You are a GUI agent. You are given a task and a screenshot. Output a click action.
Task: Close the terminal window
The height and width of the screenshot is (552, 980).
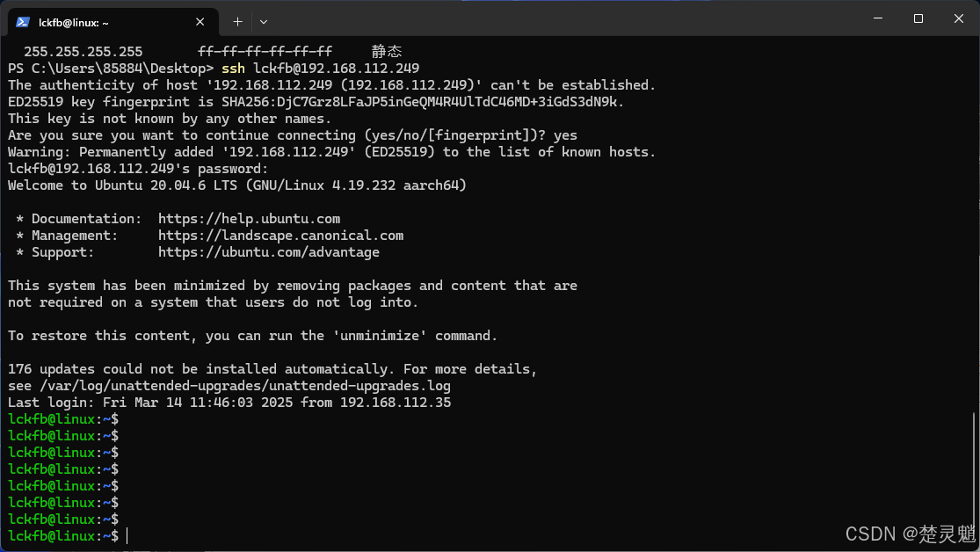click(959, 18)
